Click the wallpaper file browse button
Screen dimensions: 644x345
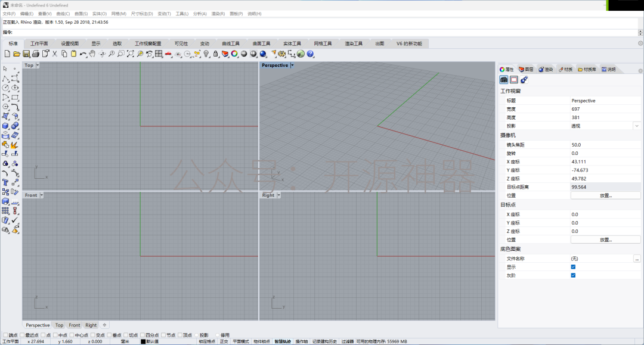pyautogui.click(x=637, y=259)
